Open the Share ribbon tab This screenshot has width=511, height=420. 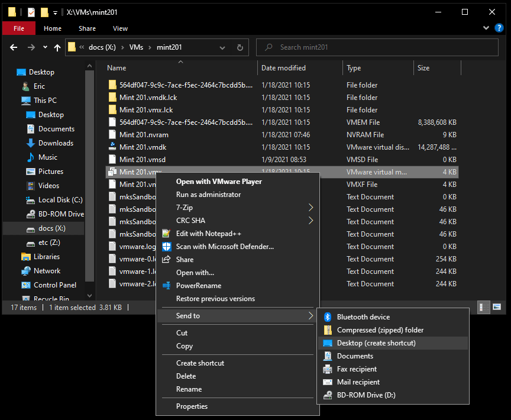[87, 28]
